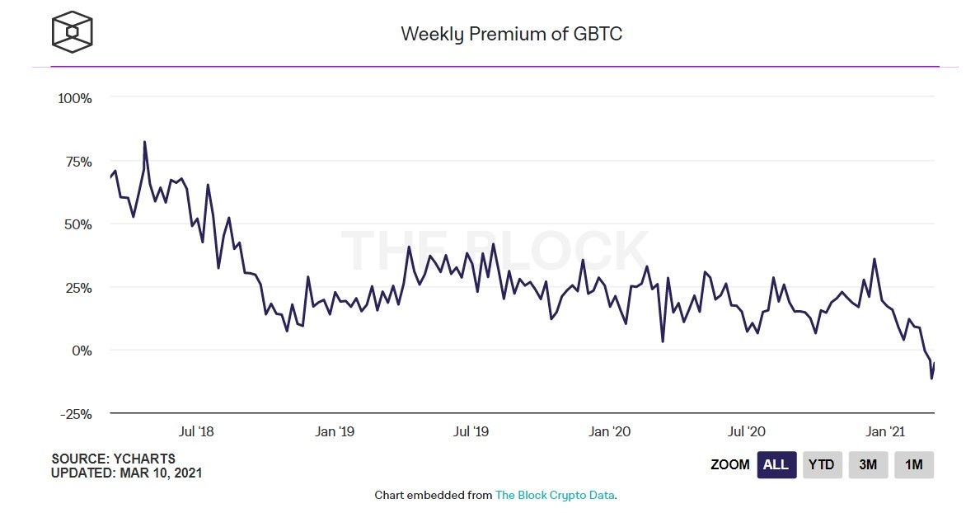Switch zoom range to YTD
980x513 pixels.
822,465
